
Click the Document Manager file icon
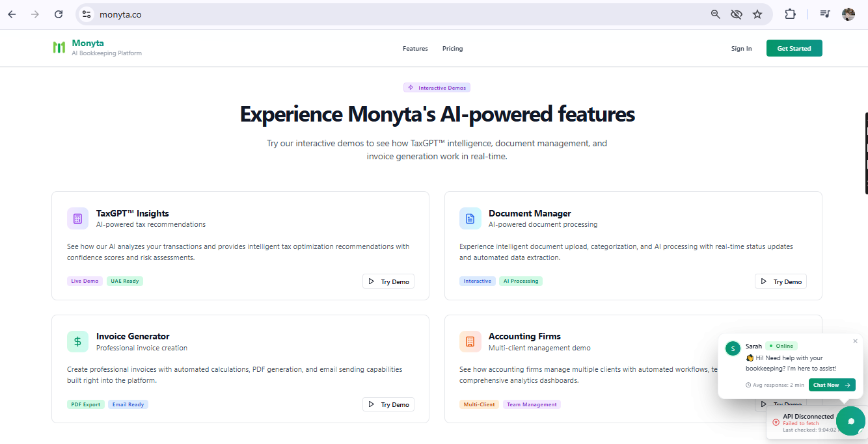point(470,218)
